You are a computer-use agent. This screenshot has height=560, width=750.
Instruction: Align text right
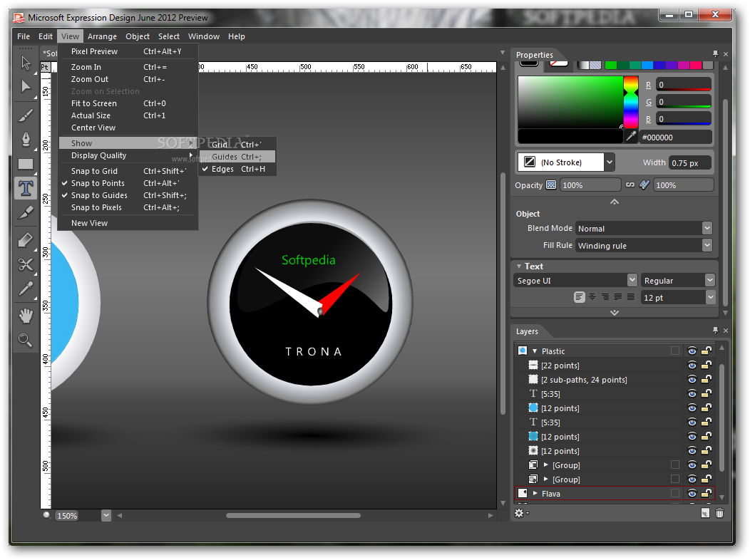tap(605, 297)
